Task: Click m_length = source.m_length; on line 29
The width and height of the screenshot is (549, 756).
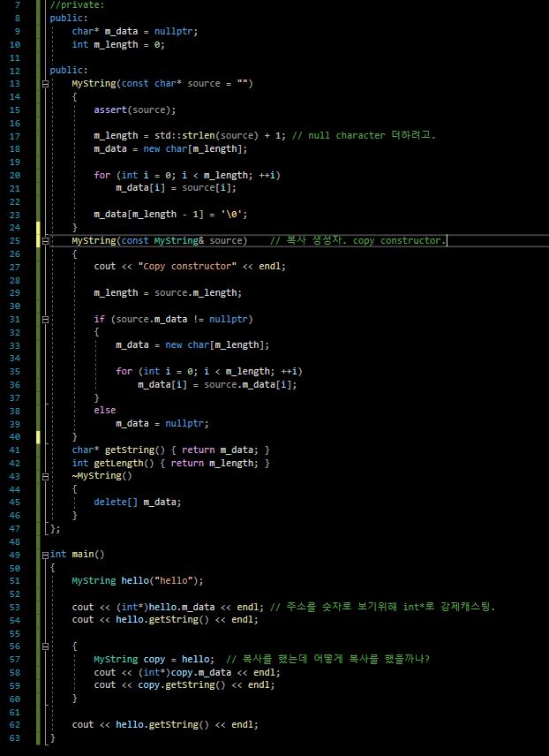Action: point(169,293)
